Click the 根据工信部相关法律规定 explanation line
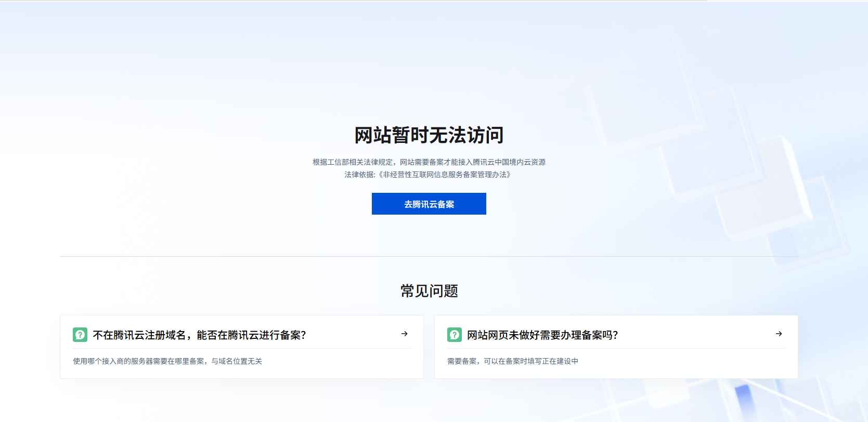This screenshot has height=422, width=868. (x=354, y=162)
